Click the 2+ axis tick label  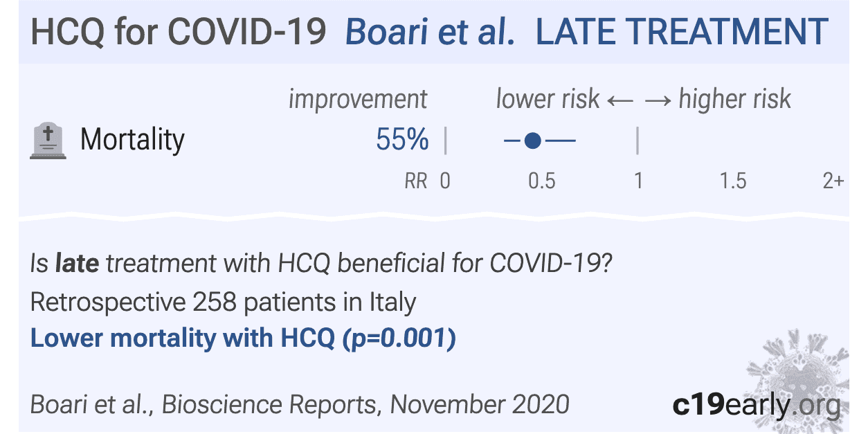click(833, 181)
